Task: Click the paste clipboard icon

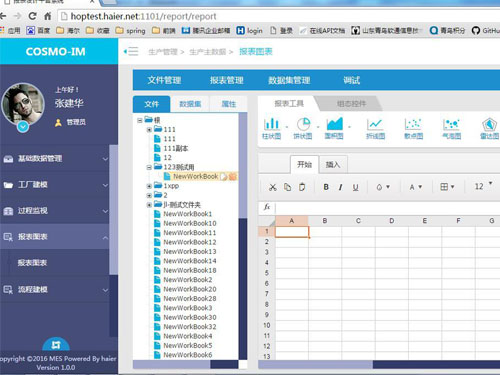Action: point(302,187)
